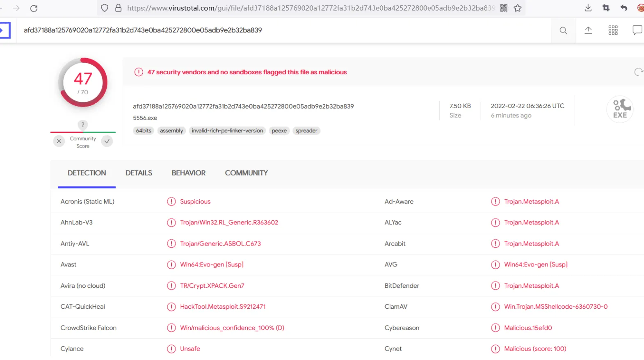Click Ad-Aware's Trojan.Metasploit.A result
The height and width of the screenshot is (360, 644).
coord(532,202)
